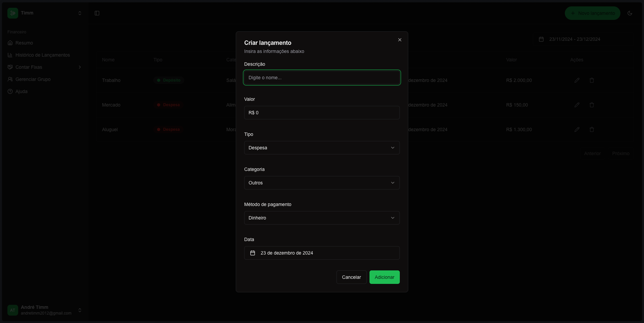The height and width of the screenshot is (323, 644).
Task: Click the AT user avatar
Action: (13, 310)
